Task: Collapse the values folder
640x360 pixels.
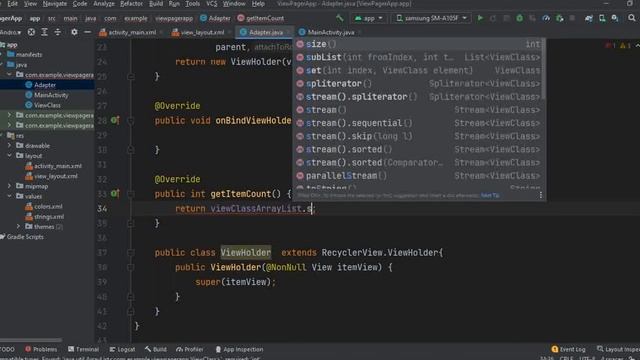Action: pos(9,196)
